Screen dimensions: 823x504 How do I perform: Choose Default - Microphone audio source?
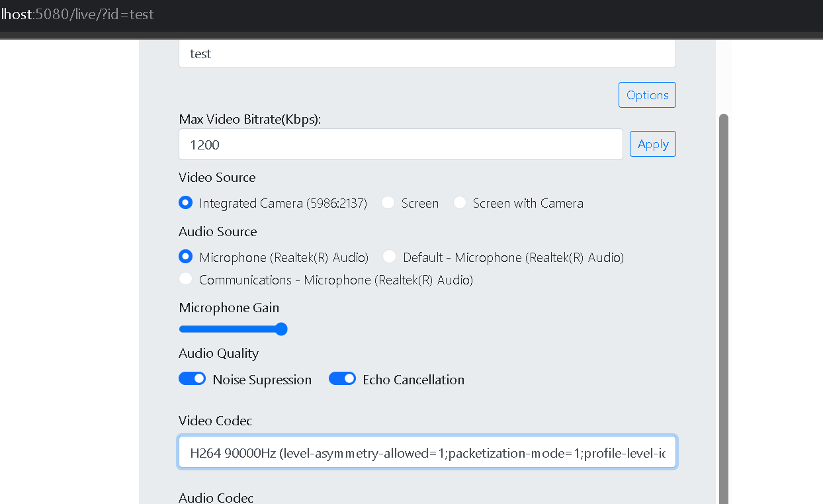pyautogui.click(x=390, y=257)
